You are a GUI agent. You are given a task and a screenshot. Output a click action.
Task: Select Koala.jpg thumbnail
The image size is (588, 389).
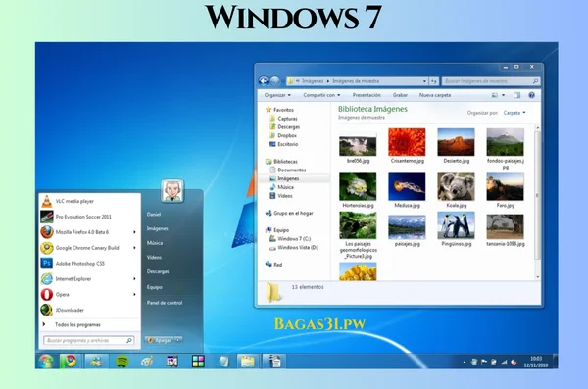pos(456,186)
